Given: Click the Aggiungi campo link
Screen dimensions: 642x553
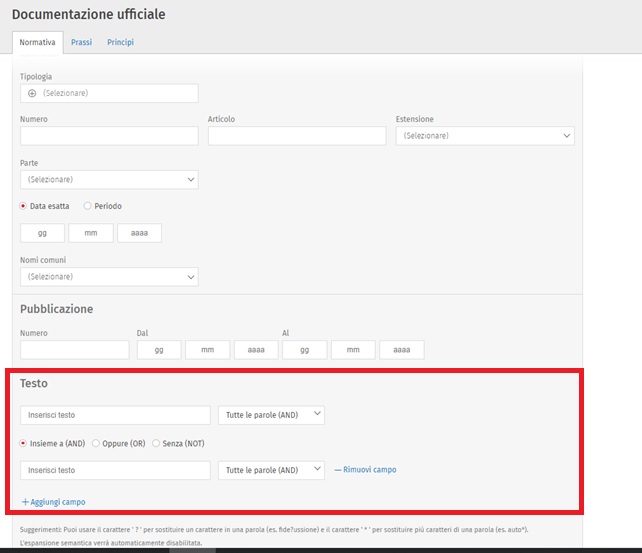Looking at the screenshot, I should point(64,501).
